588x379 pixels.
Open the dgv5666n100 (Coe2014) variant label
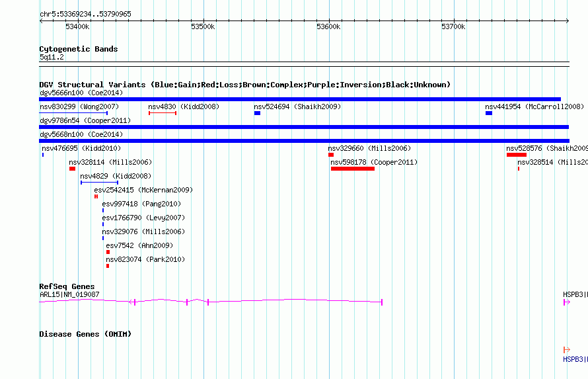click(x=81, y=93)
